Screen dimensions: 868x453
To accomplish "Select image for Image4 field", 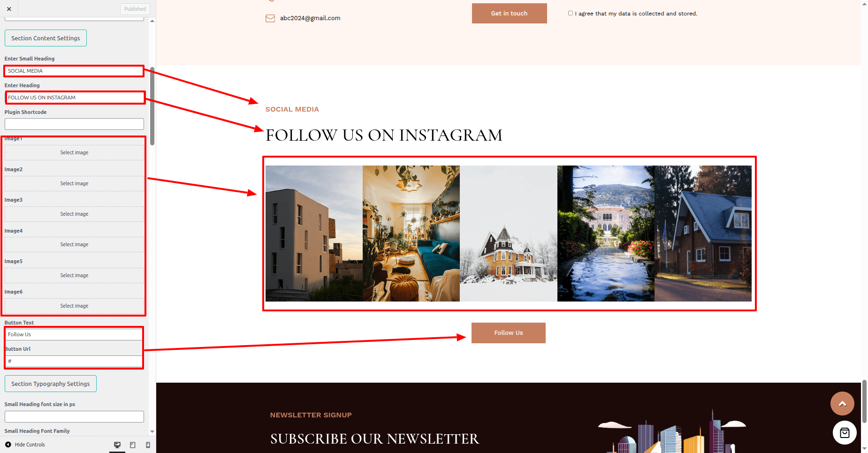I will (x=74, y=244).
